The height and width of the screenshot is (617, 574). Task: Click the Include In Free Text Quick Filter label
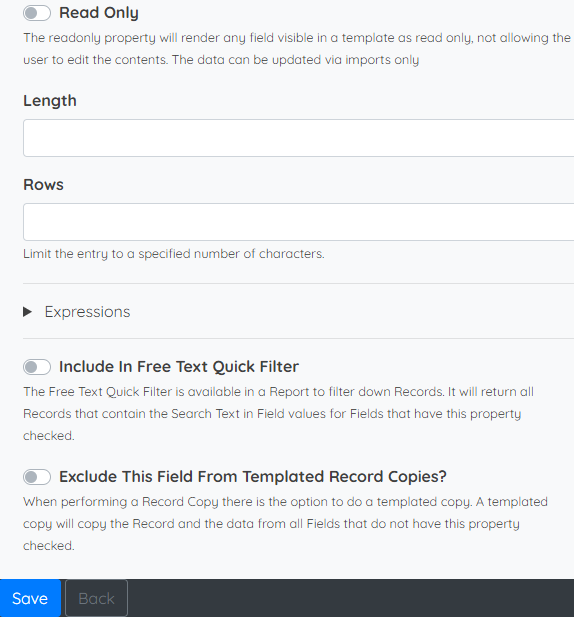(x=179, y=367)
